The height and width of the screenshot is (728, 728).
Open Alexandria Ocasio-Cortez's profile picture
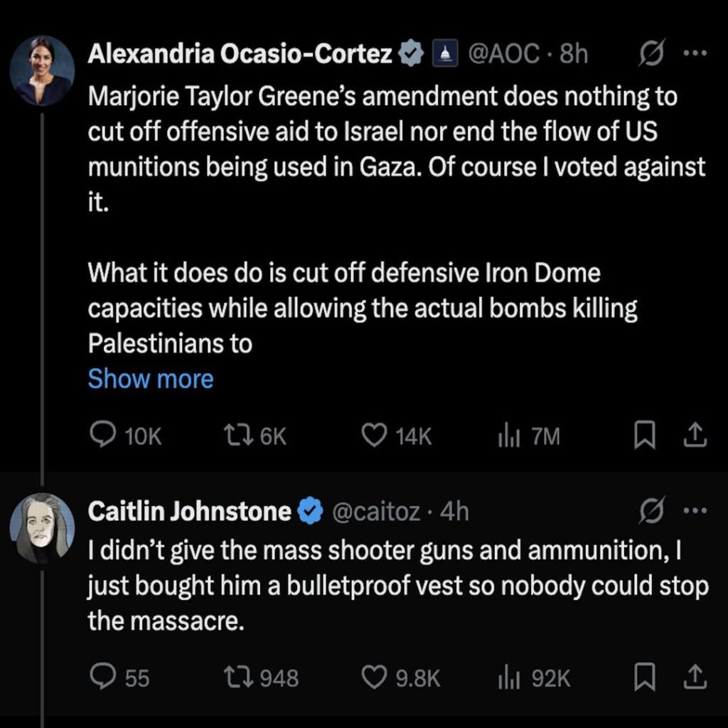(x=43, y=70)
